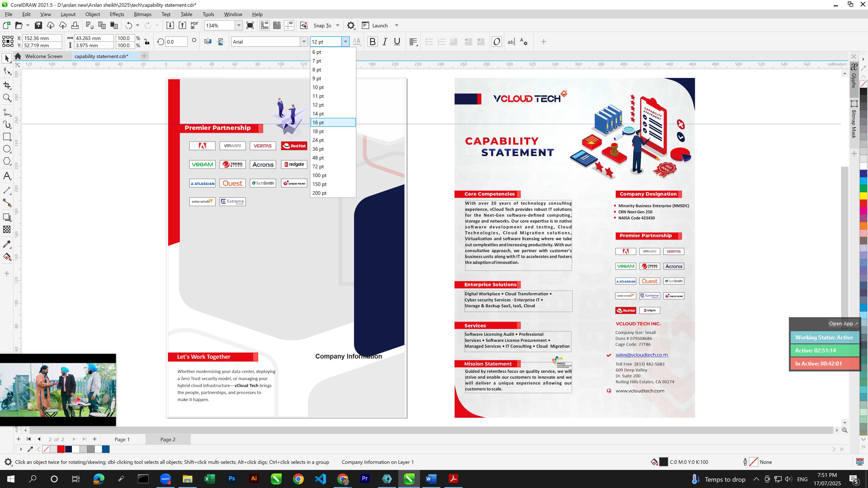Open the Options gear icon

coord(351,25)
